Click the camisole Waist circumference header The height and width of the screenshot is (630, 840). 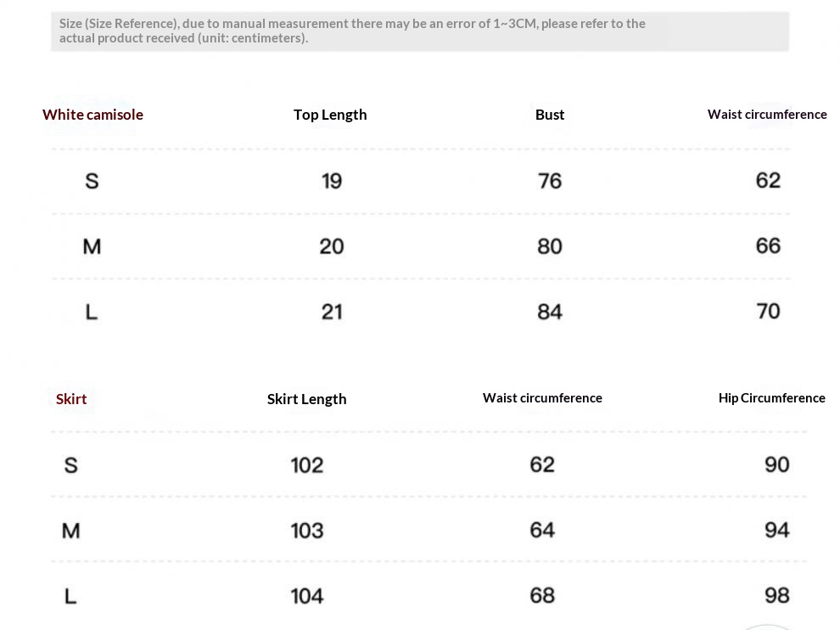coord(767,115)
